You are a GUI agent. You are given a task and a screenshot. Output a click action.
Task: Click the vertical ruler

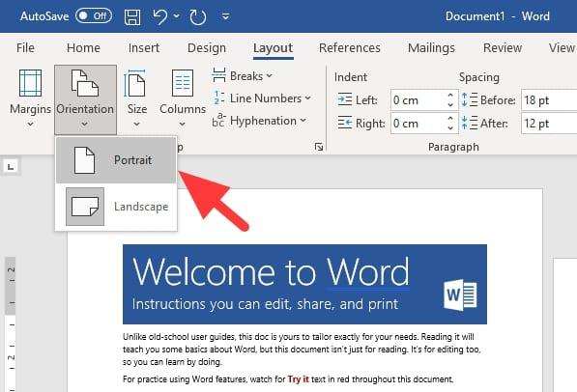coord(11,324)
